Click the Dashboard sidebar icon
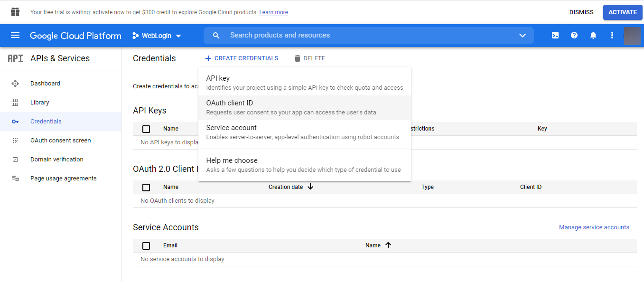Viewport: 644px width, 282px height. 15,84
